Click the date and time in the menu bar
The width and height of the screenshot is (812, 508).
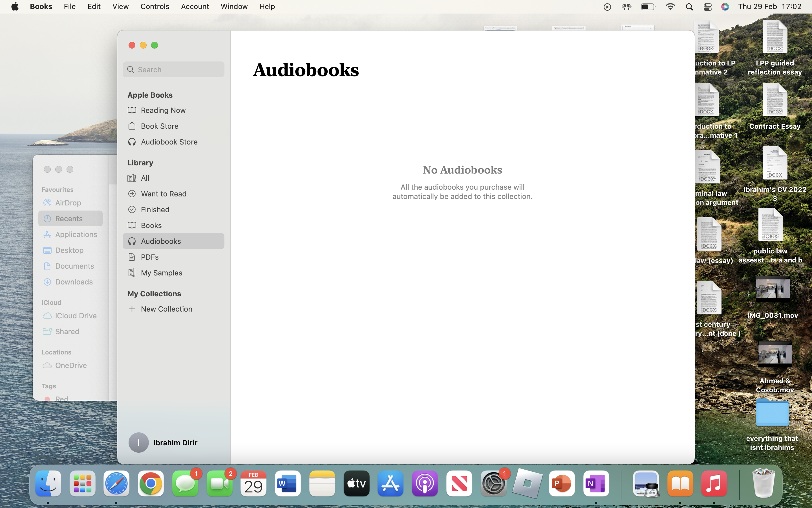pyautogui.click(x=770, y=7)
